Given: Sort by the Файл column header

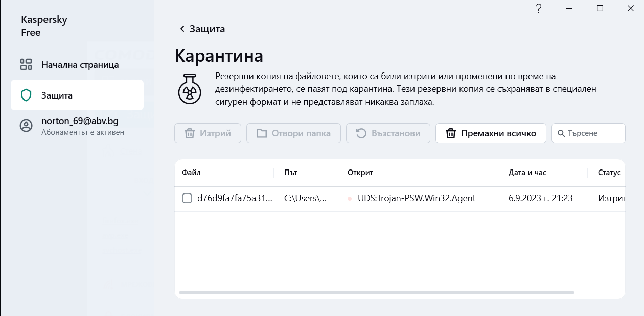Looking at the screenshot, I should pos(191,173).
